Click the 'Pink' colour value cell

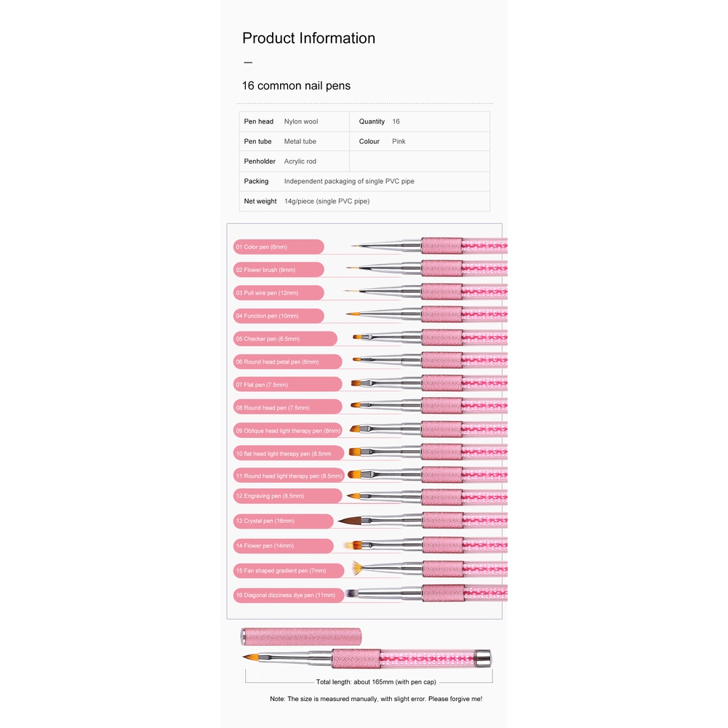pyautogui.click(x=399, y=141)
